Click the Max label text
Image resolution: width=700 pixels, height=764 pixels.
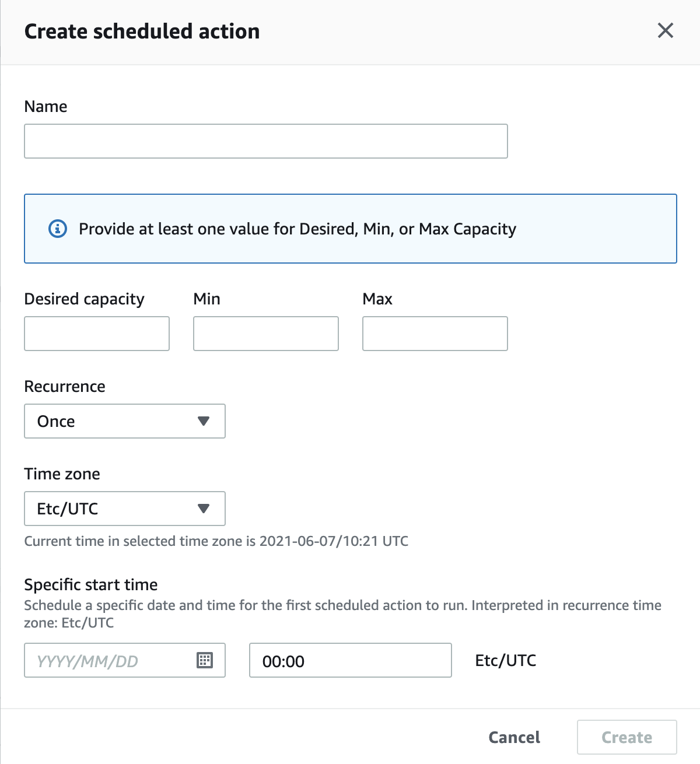(377, 299)
